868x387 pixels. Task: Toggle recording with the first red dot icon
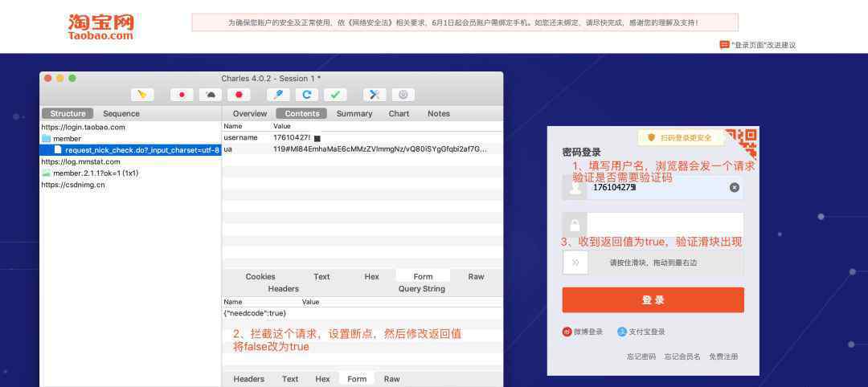pyautogui.click(x=182, y=95)
